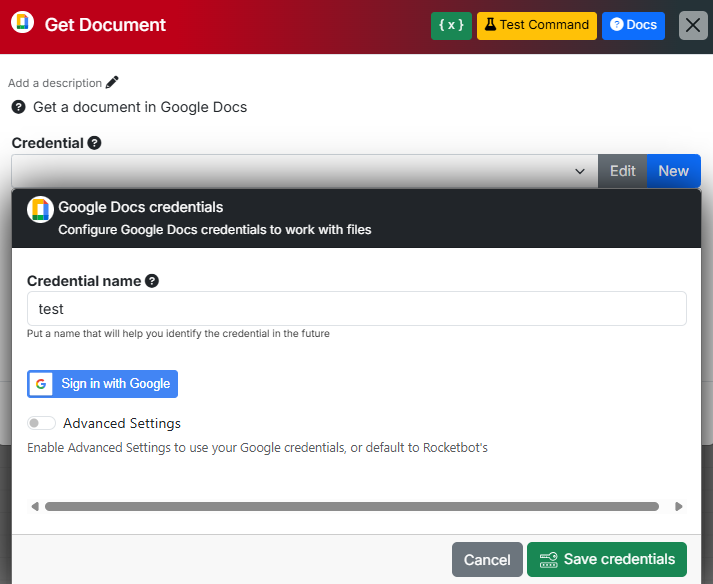This screenshot has height=584, width=713.
Task: Run Test Command
Action: coord(537,25)
